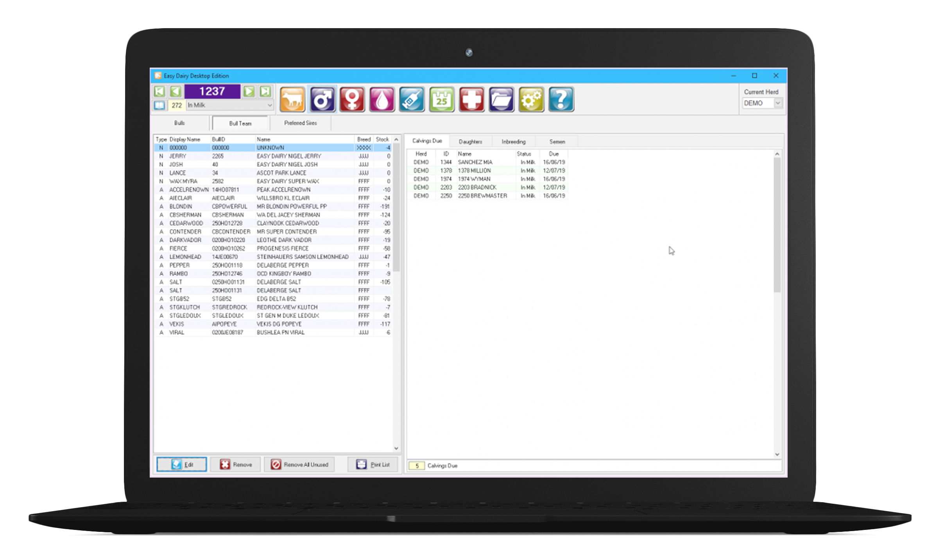Select the STGKLUTCH bull row

click(273, 308)
